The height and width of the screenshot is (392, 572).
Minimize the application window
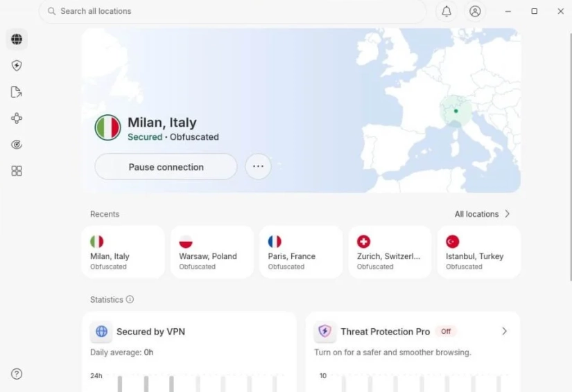508,11
